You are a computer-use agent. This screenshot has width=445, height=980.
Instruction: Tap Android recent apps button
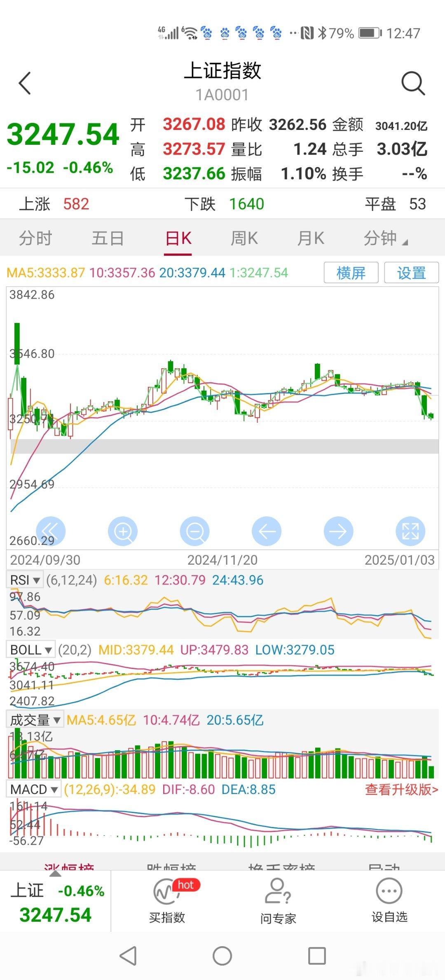pyautogui.click(x=317, y=956)
